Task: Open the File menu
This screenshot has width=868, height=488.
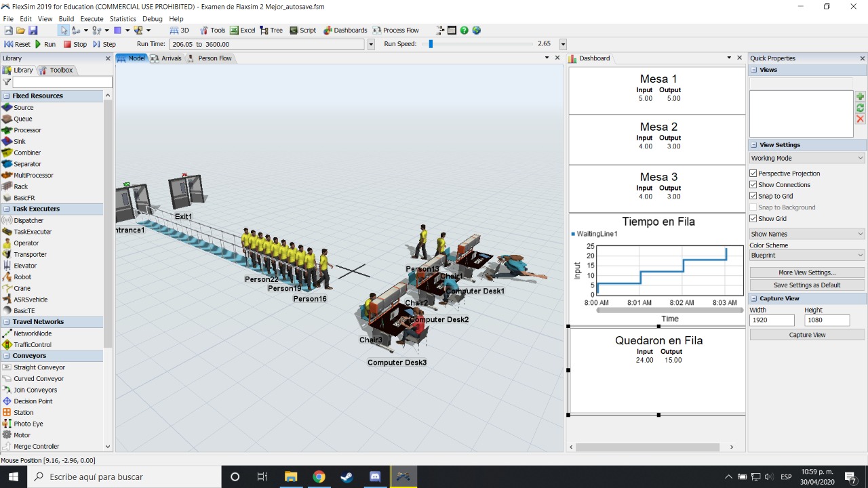Action: point(8,19)
